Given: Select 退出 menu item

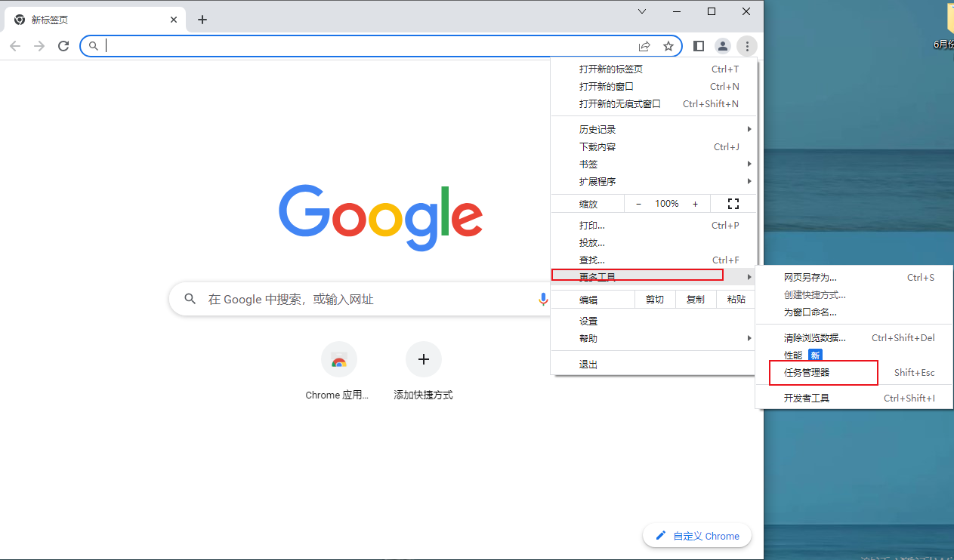Looking at the screenshot, I should (x=653, y=364).
